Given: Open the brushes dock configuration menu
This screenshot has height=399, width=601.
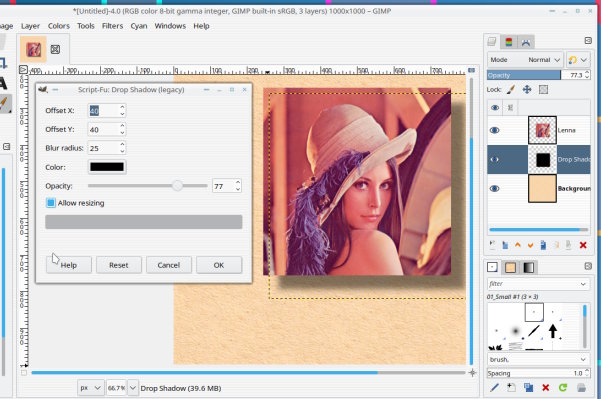Looking at the screenshot, I should tap(588, 266).
